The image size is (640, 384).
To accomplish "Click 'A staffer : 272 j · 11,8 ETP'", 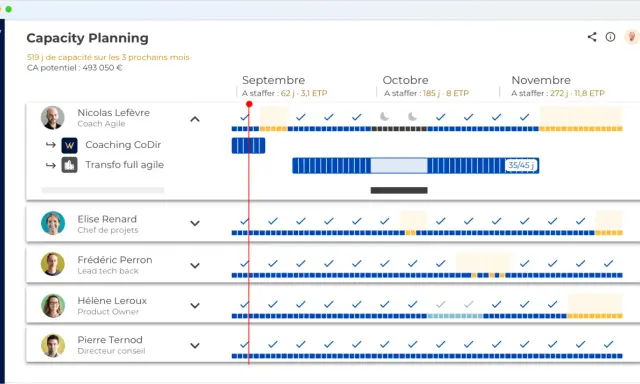I will [x=558, y=93].
